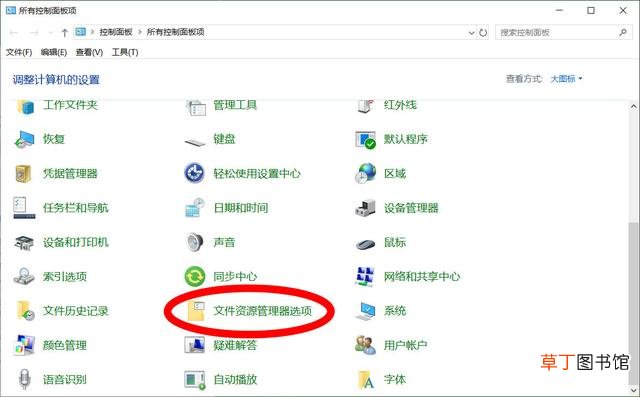Image resolution: width=640 pixels, height=397 pixels.
Task: Go back to previous page
Action: click(x=13, y=33)
